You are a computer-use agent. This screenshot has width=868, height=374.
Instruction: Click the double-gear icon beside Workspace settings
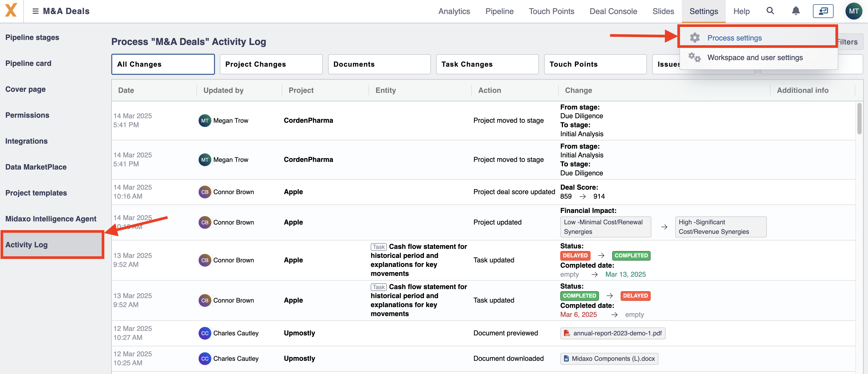(x=695, y=57)
